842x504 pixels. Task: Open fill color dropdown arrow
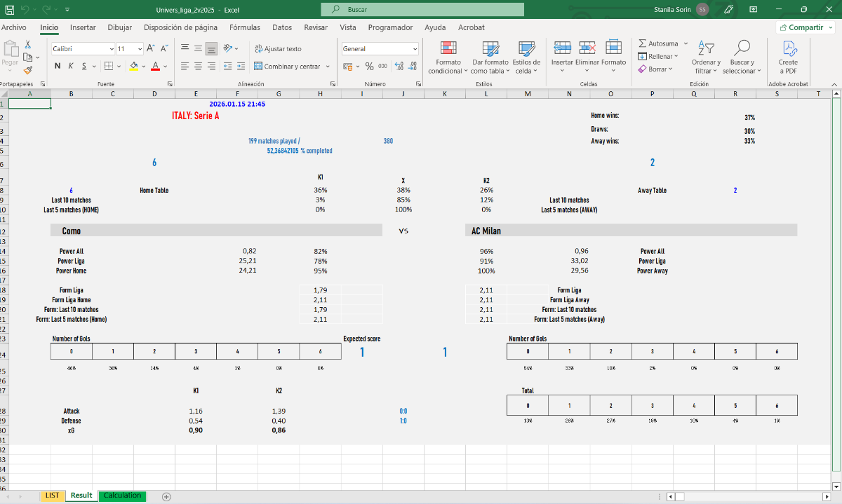coord(144,66)
